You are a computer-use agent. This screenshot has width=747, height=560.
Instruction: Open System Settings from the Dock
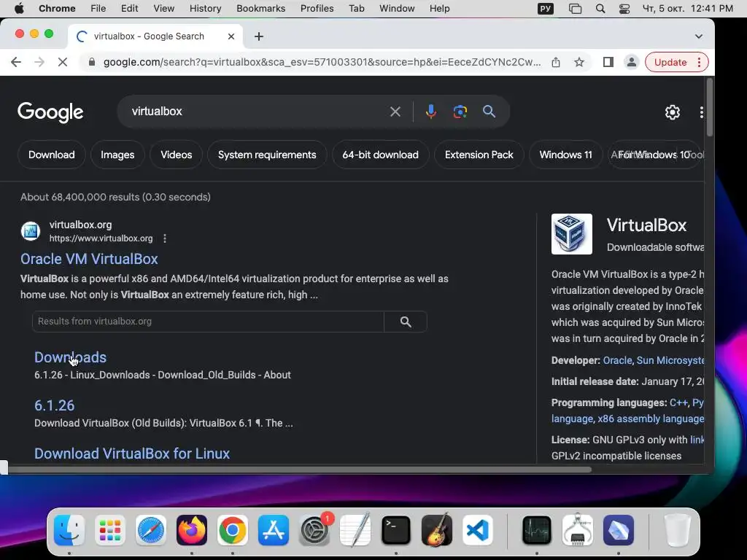(x=314, y=530)
